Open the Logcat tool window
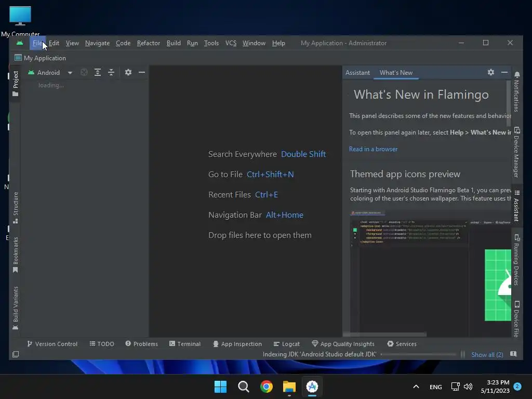This screenshot has width=532, height=399. pyautogui.click(x=287, y=344)
